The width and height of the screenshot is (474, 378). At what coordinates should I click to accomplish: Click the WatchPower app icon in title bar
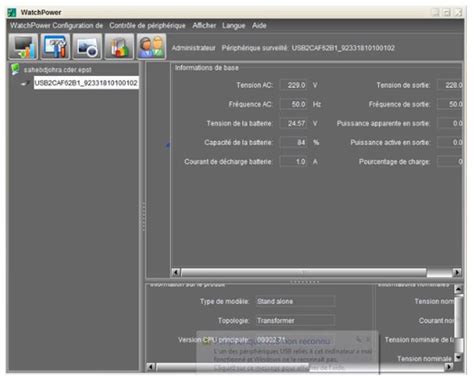[12, 13]
